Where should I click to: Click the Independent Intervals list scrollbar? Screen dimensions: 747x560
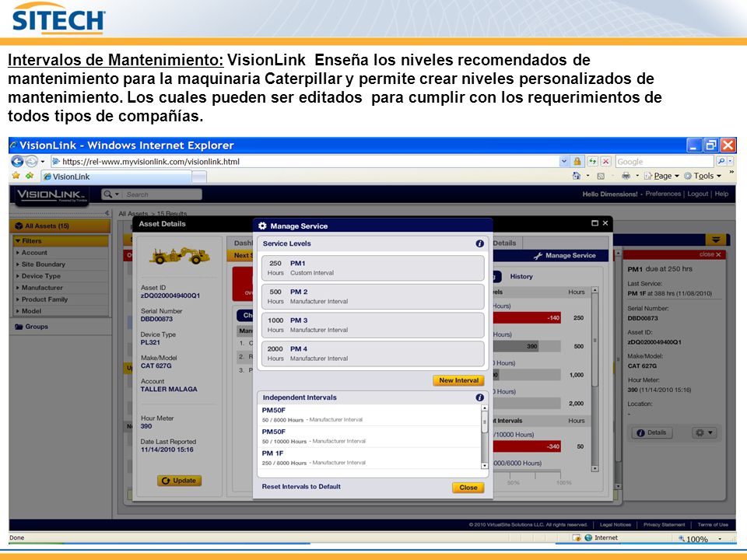coord(485,436)
